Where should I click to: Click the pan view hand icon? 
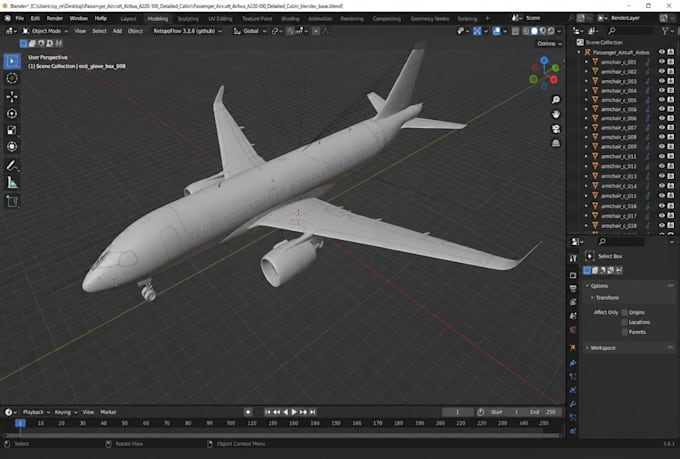(556, 115)
